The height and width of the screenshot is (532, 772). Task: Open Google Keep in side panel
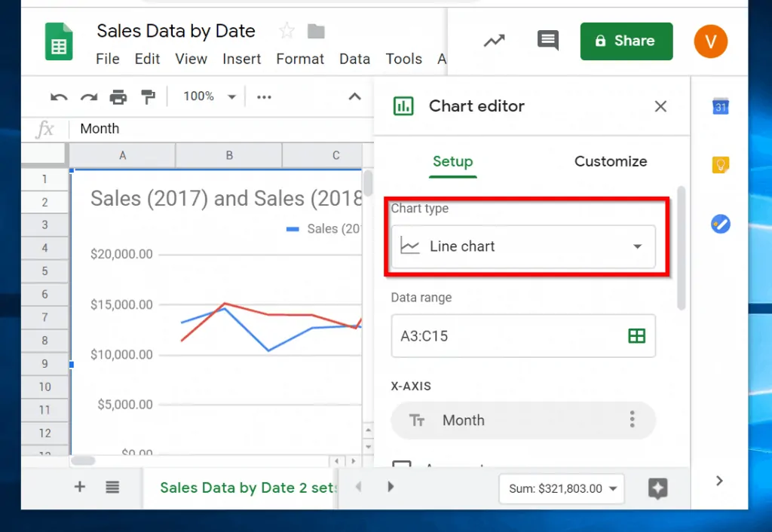click(720, 165)
